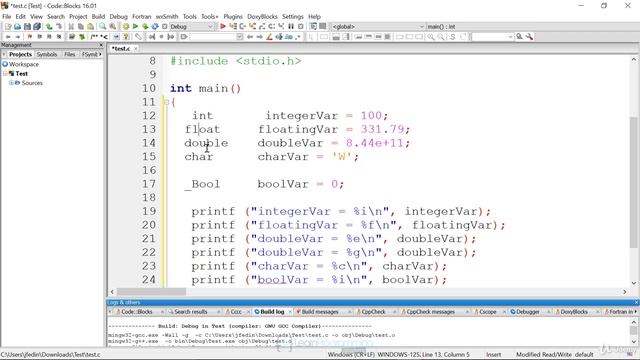Build the project with the gear icon
This screenshot has height=360, width=640.
[126, 27]
